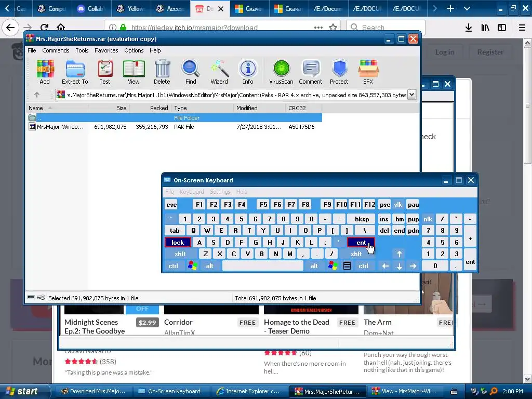
Task: Click the browser Search field
Action: pyautogui.click(x=386, y=28)
